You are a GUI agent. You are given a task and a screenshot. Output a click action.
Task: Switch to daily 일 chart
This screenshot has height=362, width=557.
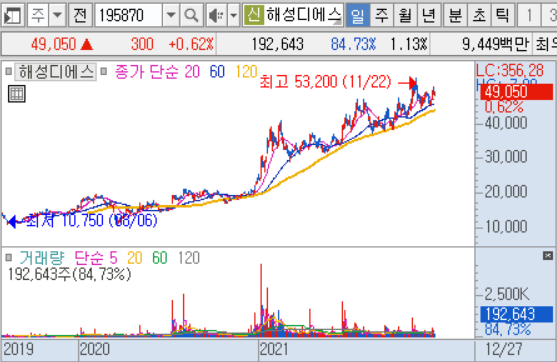coord(357,15)
